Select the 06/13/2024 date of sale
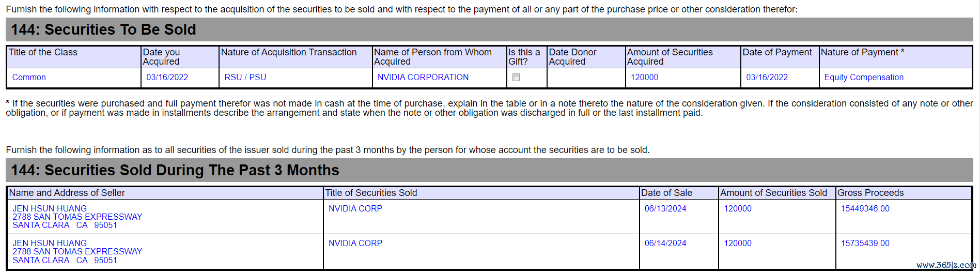Viewport: 980px width, 273px height. 665,209
